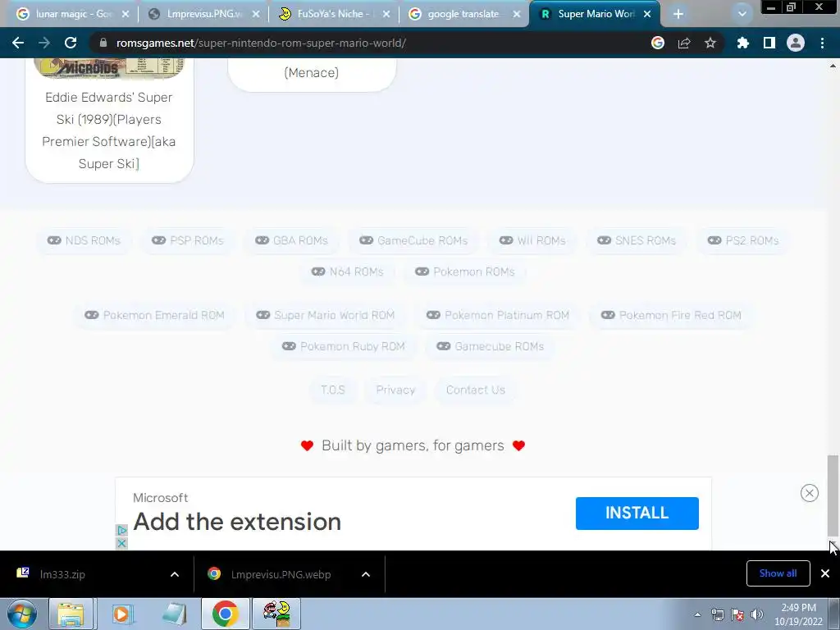
Task: Toggle the side panel icon
Action: click(x=769, y=43)
